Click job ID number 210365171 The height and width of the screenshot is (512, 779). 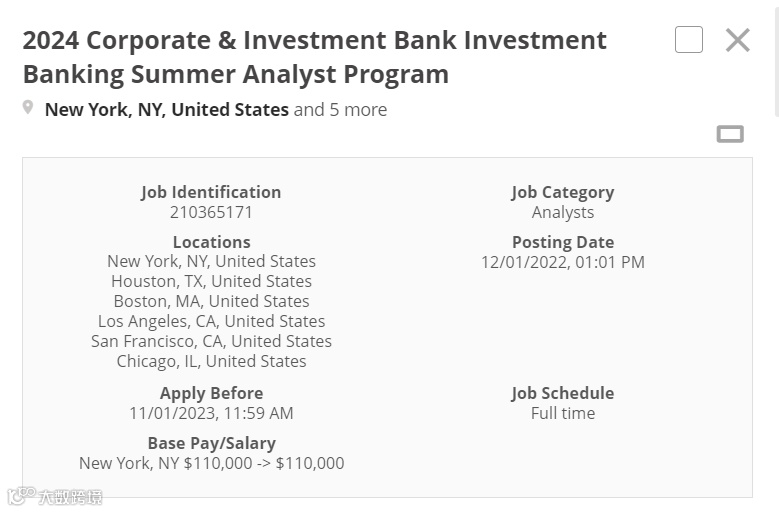(x=211, y=212)
